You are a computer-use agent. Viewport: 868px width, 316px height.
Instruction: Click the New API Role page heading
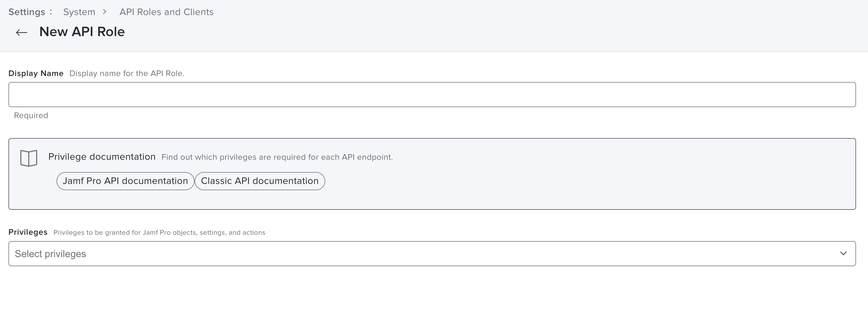tap(82, 32)
